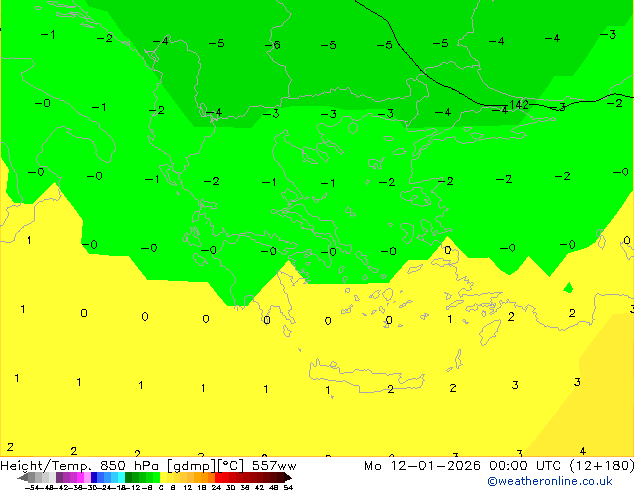Click the legend's right dark arrow end
The height and width of the screenshot is (490, 634).
[288, 477]
